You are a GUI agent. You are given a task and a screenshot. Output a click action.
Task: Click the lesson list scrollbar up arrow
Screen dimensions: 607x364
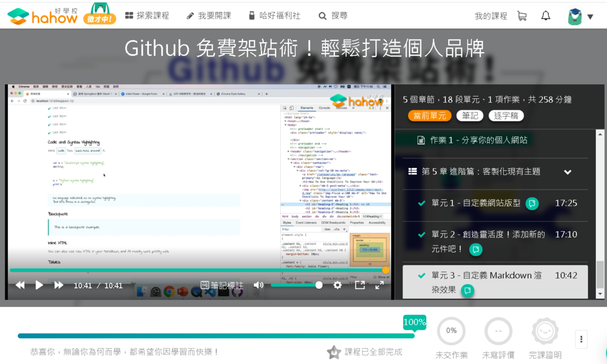[x=600, y=134]
